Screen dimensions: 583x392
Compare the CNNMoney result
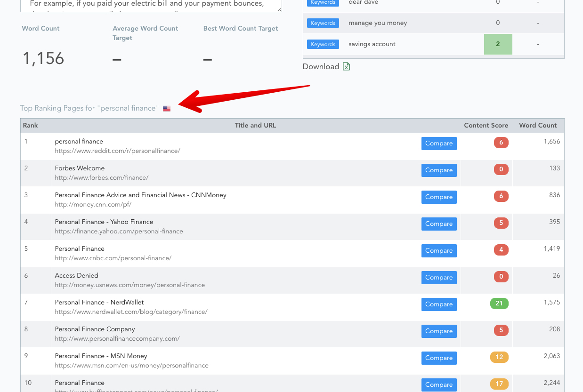[x=439, y=197]
